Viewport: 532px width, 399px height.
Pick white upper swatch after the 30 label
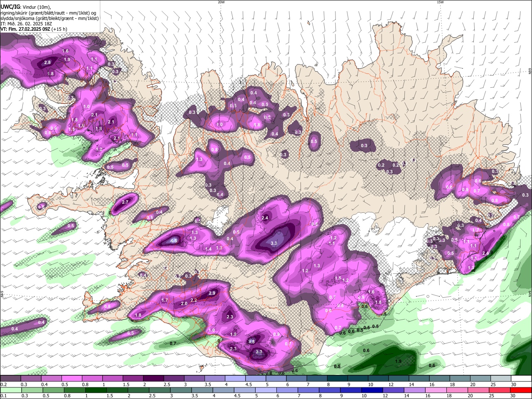pyautogui.click(x=522, y=379)
